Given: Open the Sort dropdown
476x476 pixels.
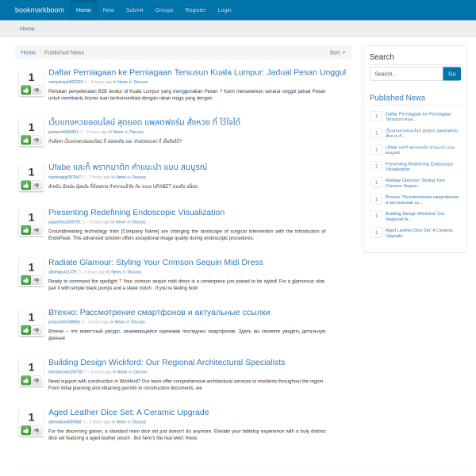Looking at the screenshot, I should [337, 52].
